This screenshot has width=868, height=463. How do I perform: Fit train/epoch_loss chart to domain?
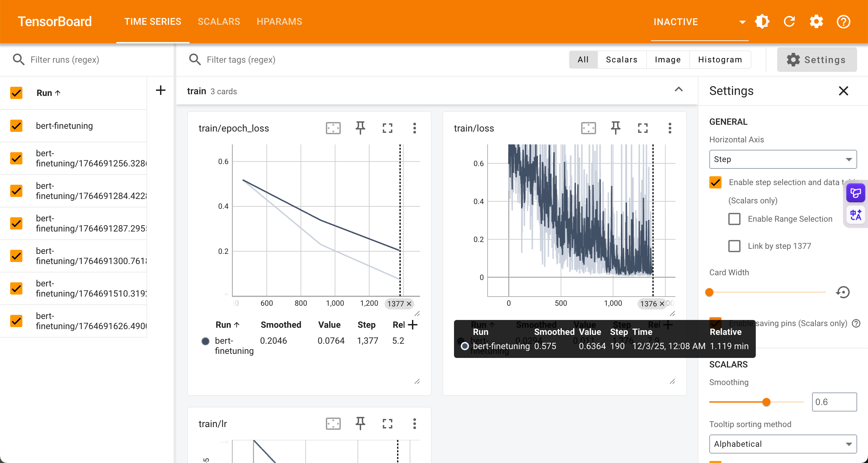(x=333, y=128)
